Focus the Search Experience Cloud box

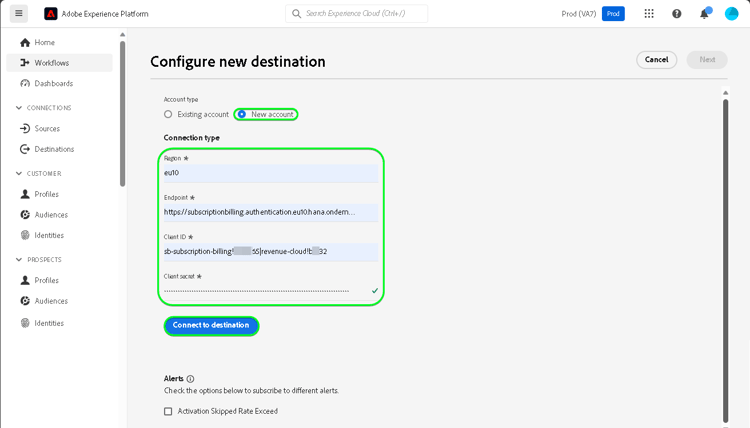(x=356, y=13)
